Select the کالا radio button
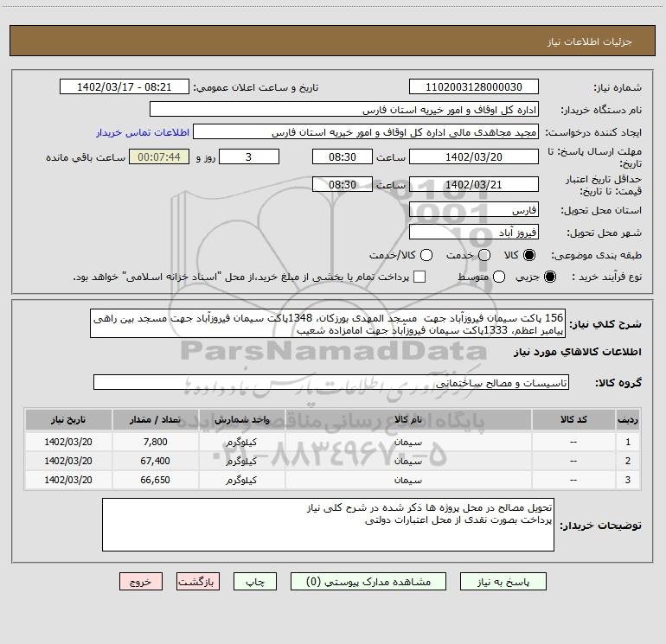 pos(529,255)
